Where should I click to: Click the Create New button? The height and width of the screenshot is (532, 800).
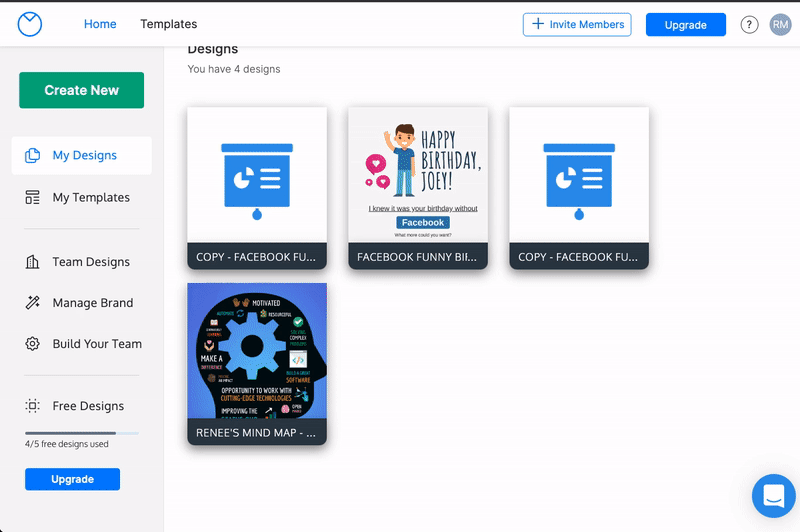click(82, 90)
